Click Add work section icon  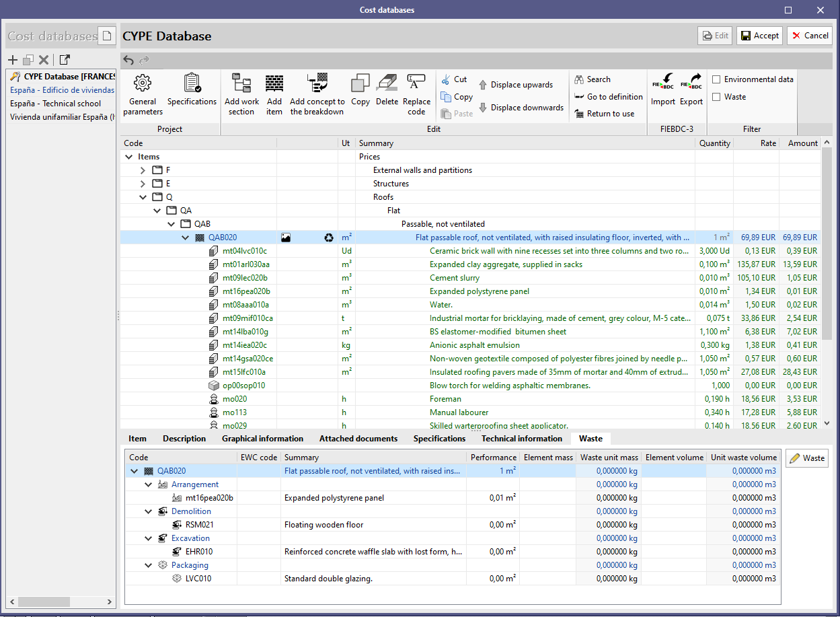coord(241,94)
